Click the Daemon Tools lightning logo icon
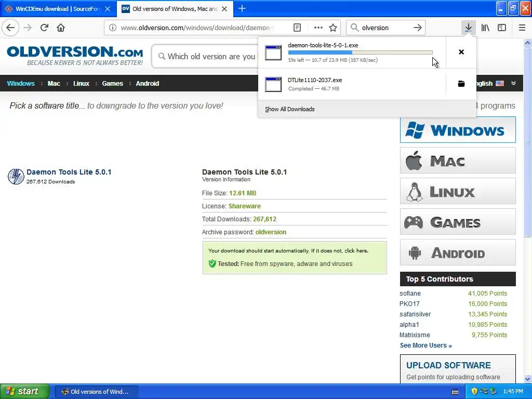532x399 pixels. coord(16,177)
